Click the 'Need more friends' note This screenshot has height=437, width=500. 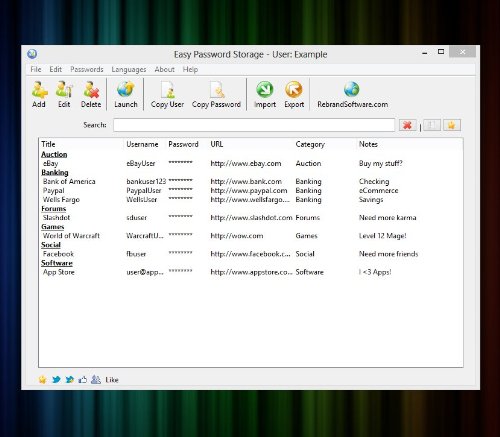(x=388, y=254)
